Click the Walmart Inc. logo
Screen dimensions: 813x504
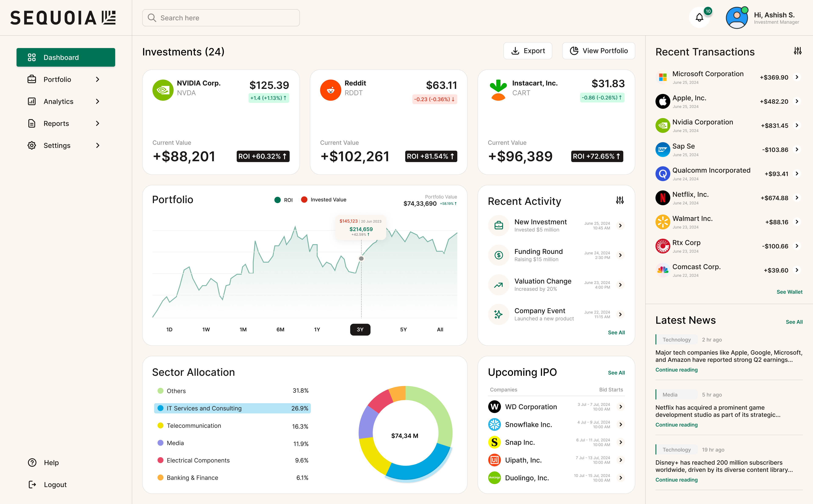[x=663, y=222]
